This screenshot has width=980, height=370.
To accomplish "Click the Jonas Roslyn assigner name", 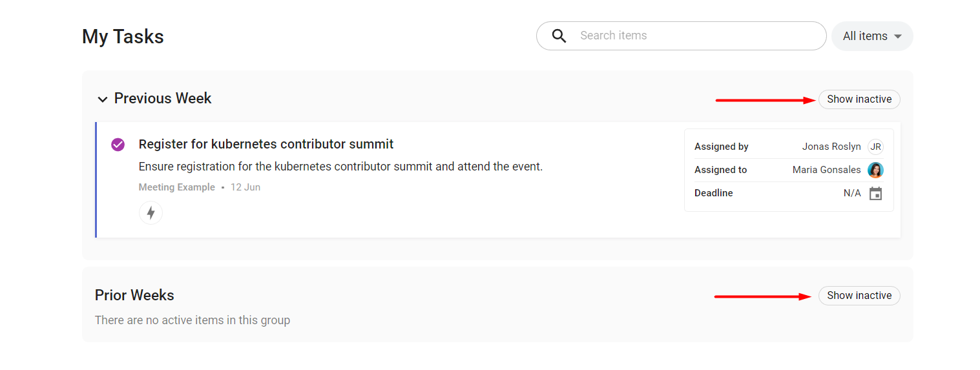I will (x=831, y=147).
